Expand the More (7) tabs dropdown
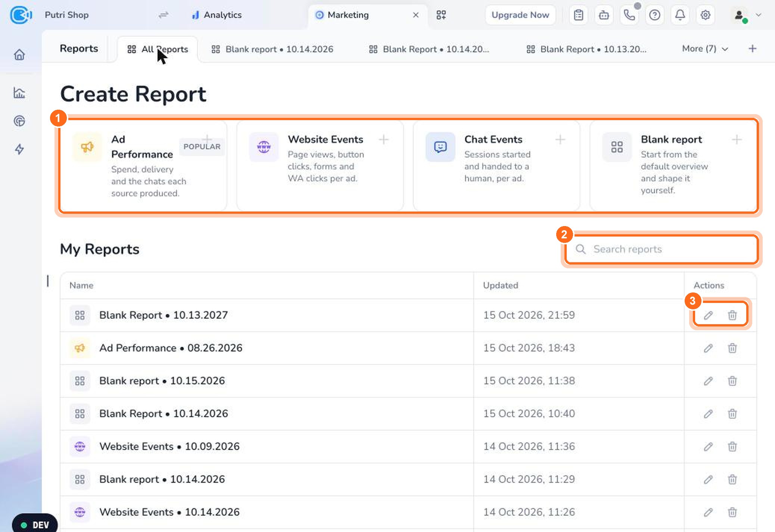Viewport: 775px width, 532px height. [705, 48]
